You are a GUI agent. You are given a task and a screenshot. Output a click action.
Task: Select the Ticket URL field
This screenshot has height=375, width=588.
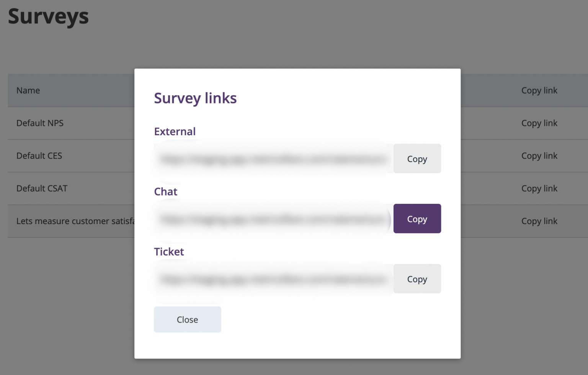coord(272,278)
